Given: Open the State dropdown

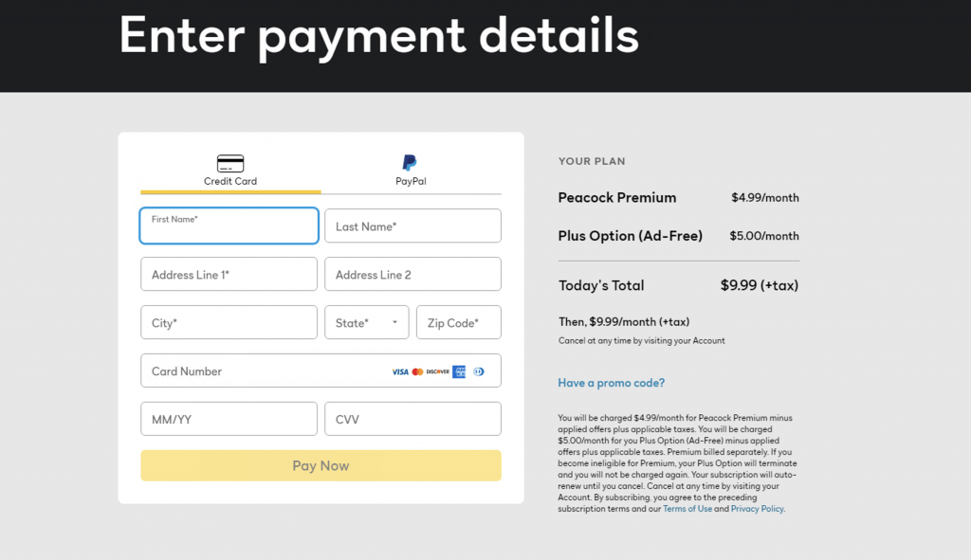Looking at the screenshot, I should click(x=366, y=322).
